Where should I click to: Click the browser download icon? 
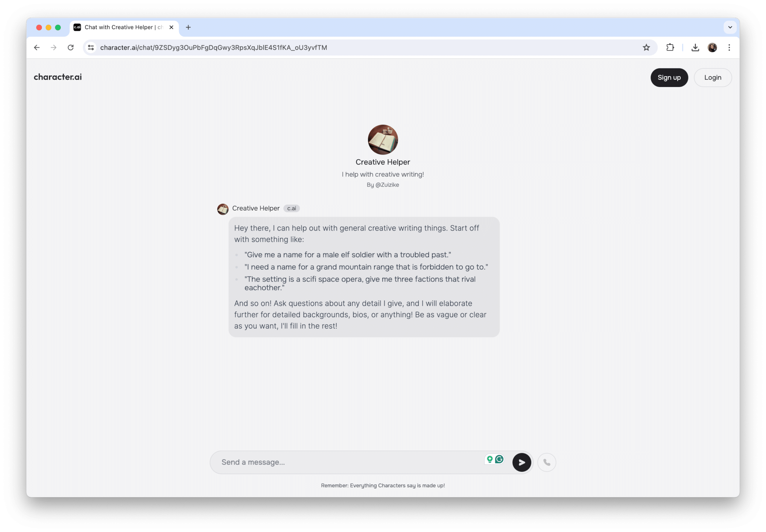(696, 47)
